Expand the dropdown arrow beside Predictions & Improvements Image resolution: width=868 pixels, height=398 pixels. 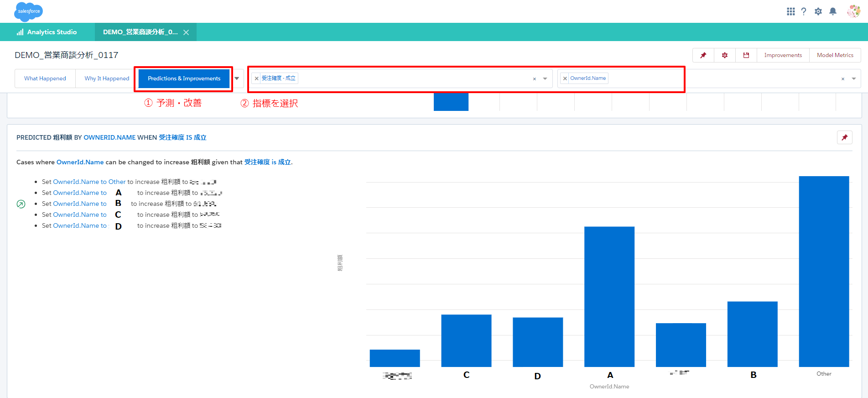point(237,79)
